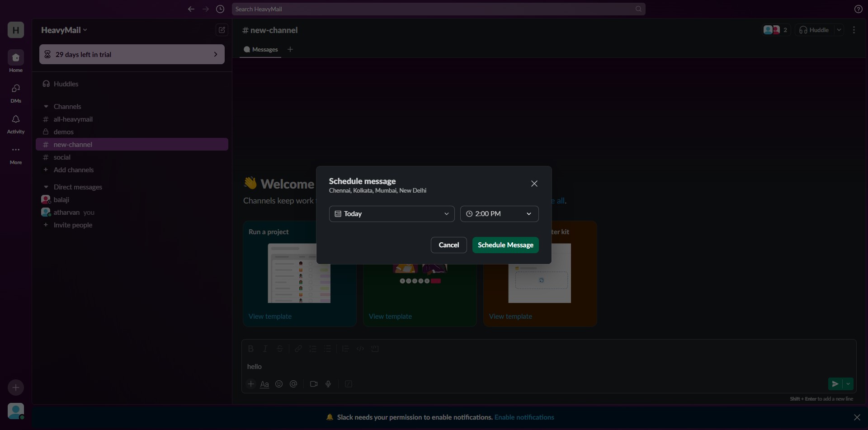This screenshot has width=868, height=430.
Task: Start a Huddle
Action: (x=814, y=30)
